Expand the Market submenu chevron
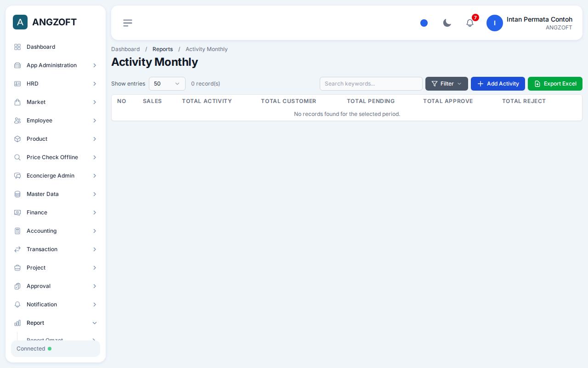 tap(95, 102)
